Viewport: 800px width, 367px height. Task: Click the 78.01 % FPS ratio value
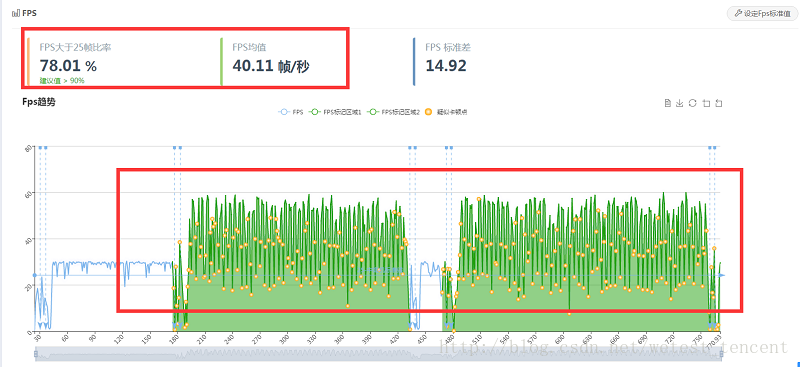pos(68,66)
